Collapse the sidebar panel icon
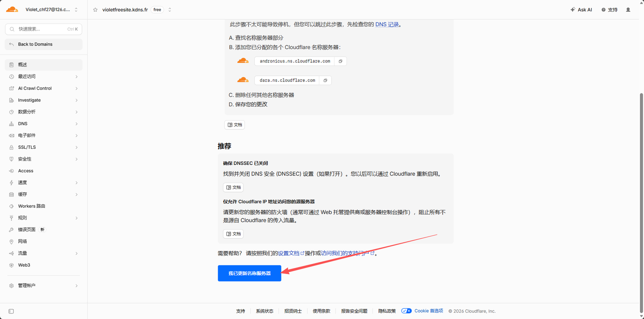644x319 pixels. pyautogui.click(x=11, y=311)
